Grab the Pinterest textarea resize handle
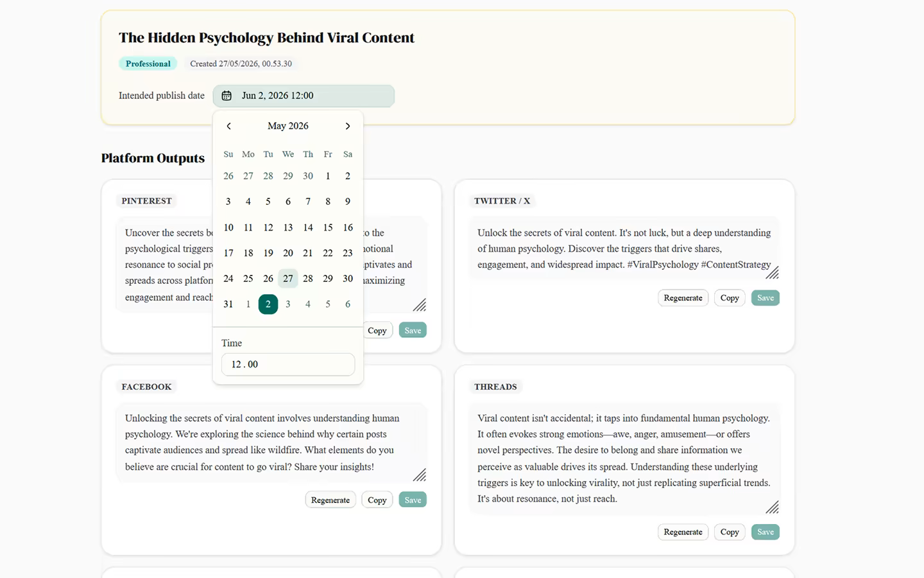Viewport: 924px width, 578px height. tap(420, 305)
